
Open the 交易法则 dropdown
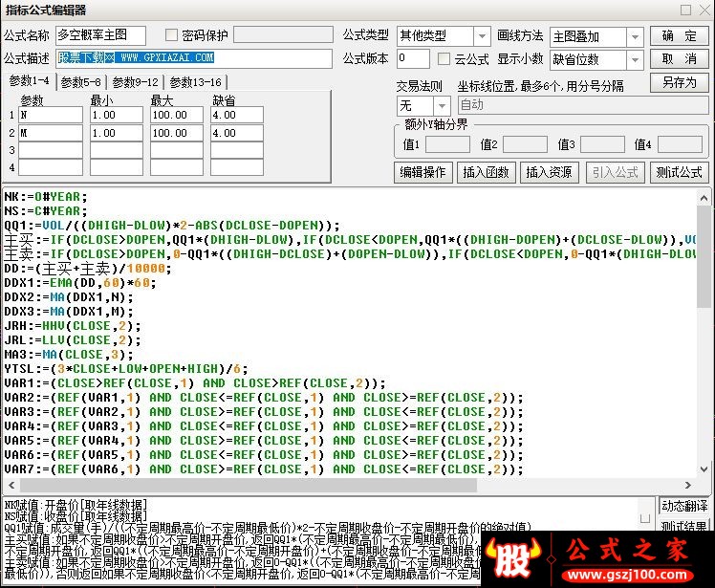click(x=441, y=106)
